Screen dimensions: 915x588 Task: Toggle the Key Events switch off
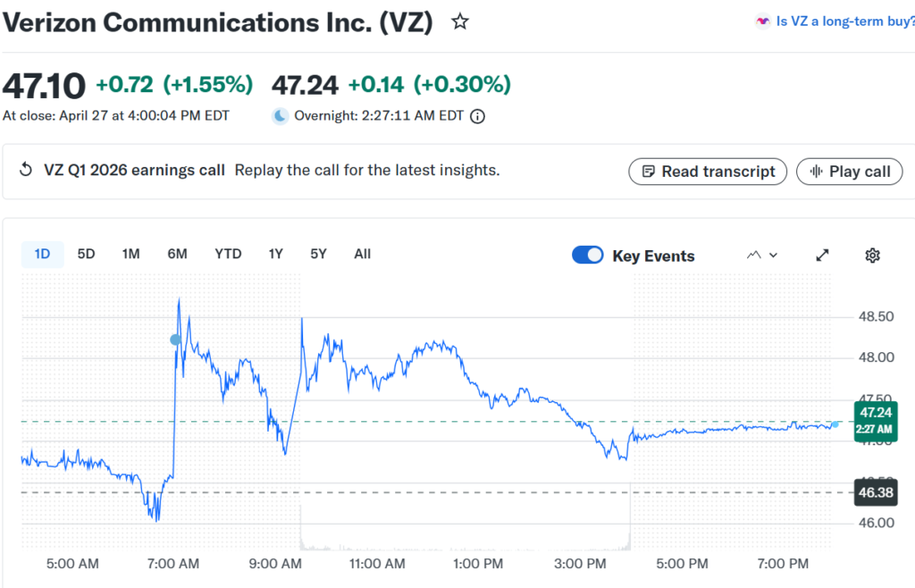588,256
